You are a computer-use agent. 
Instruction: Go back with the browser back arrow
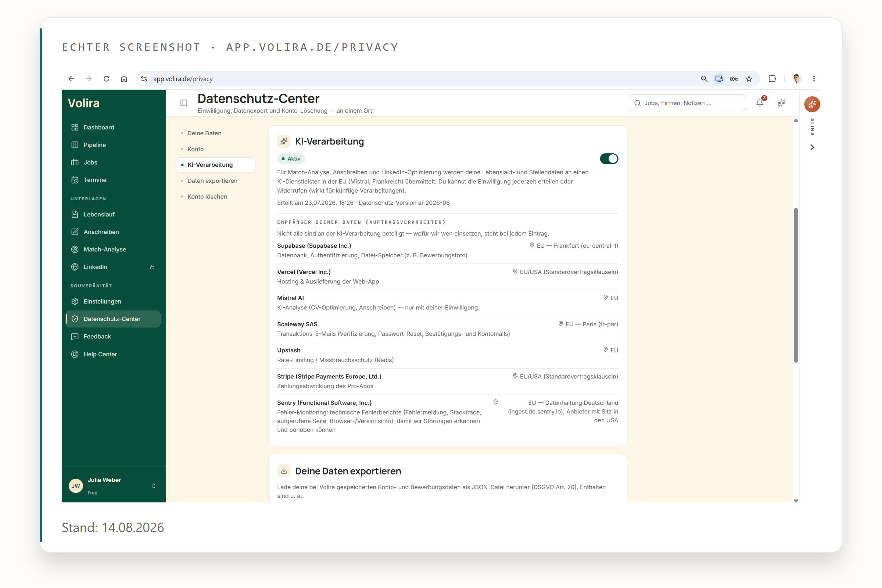tap(71, 79)
